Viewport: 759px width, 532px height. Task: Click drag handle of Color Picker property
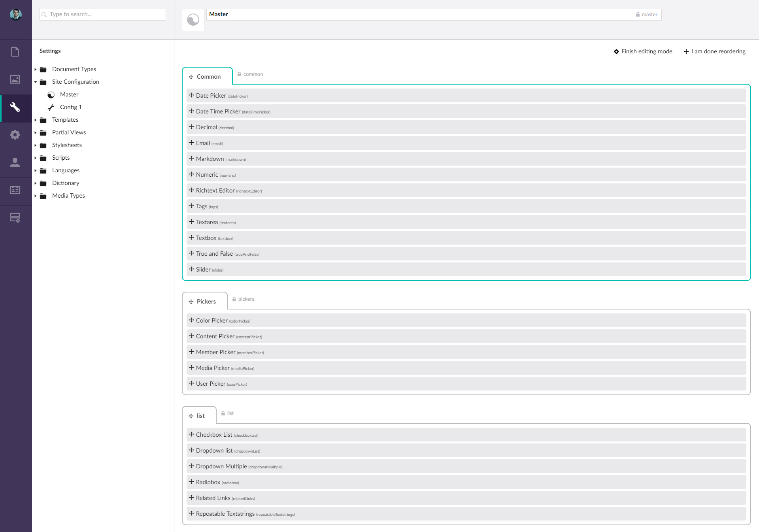click(x=191, y=320)
